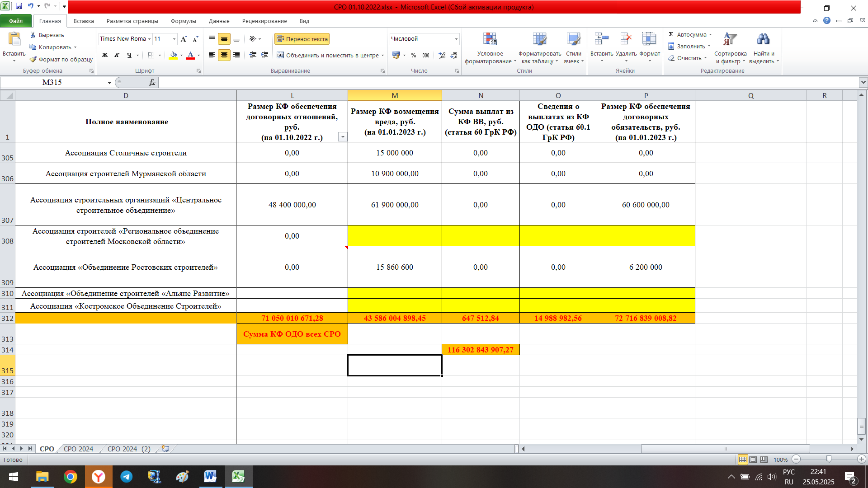Click the Save icon in quick access toolbar

click(19, 6)
